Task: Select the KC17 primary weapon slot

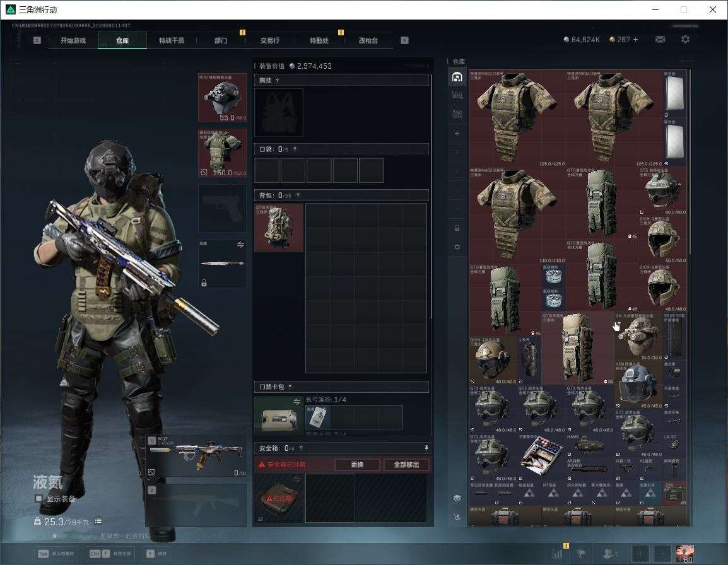Action: pos(196,456)
